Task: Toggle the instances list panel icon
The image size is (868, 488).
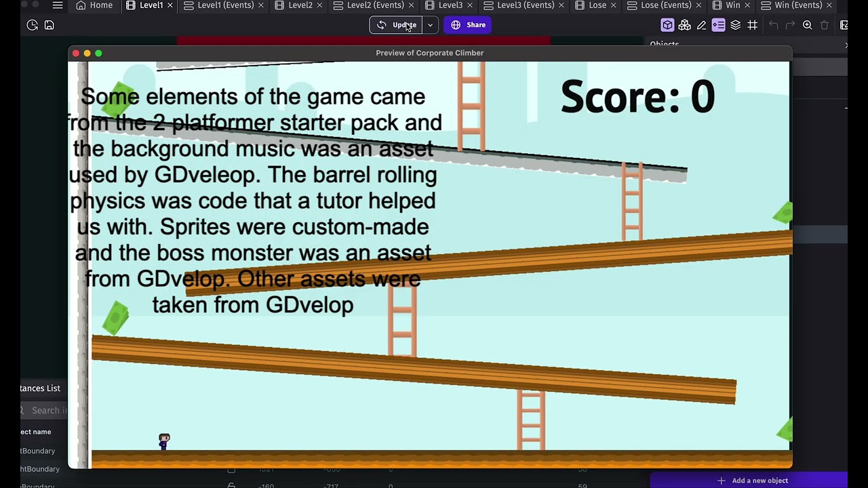Action: click(x=718, y=25)
